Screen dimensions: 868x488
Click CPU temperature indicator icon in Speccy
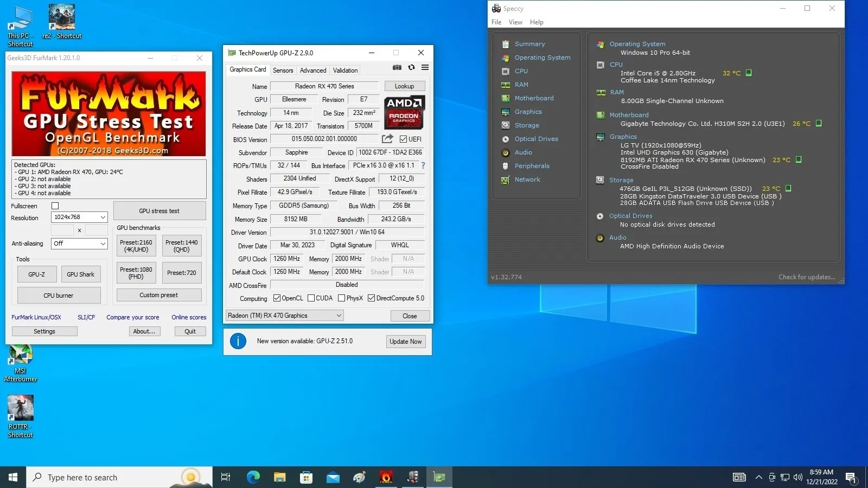click(x=749, y=73)
